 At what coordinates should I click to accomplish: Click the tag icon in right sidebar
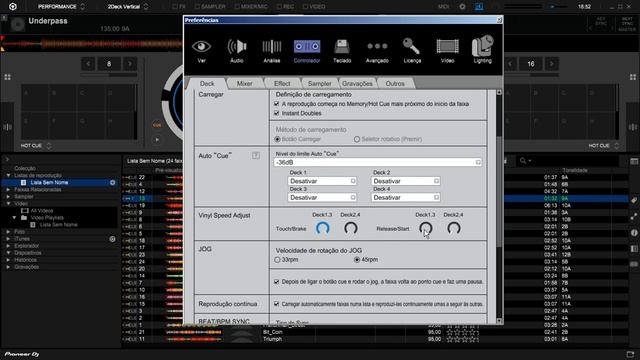[x=634, y=200]
